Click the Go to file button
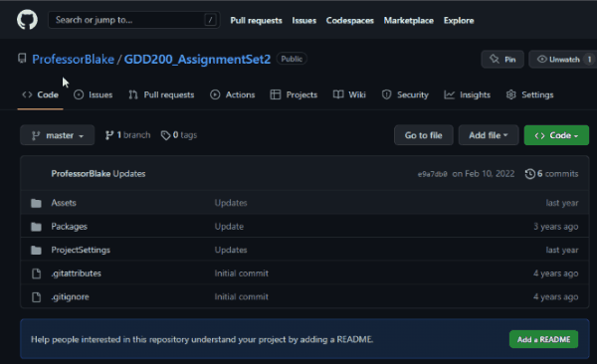597x364 pixels. point(424,135)
